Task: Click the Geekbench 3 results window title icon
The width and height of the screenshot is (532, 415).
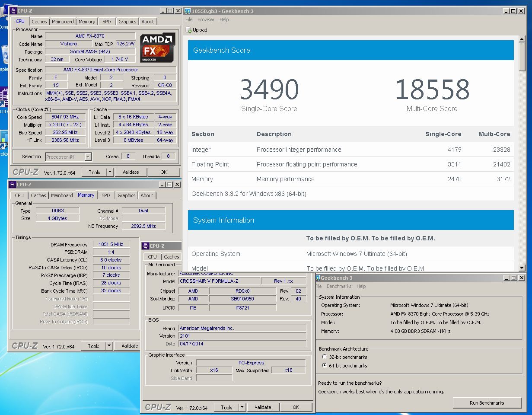Action: 188,11
